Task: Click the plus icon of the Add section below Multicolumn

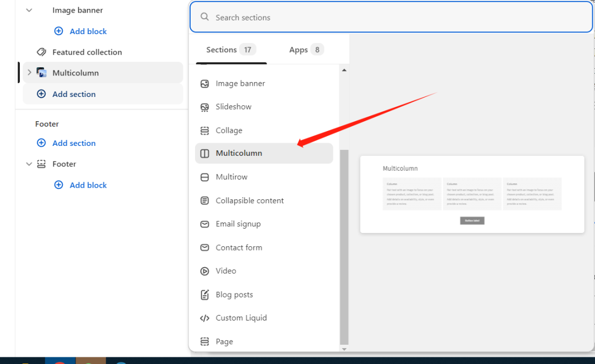Action: pyautogui.click(x=41, y=94)
